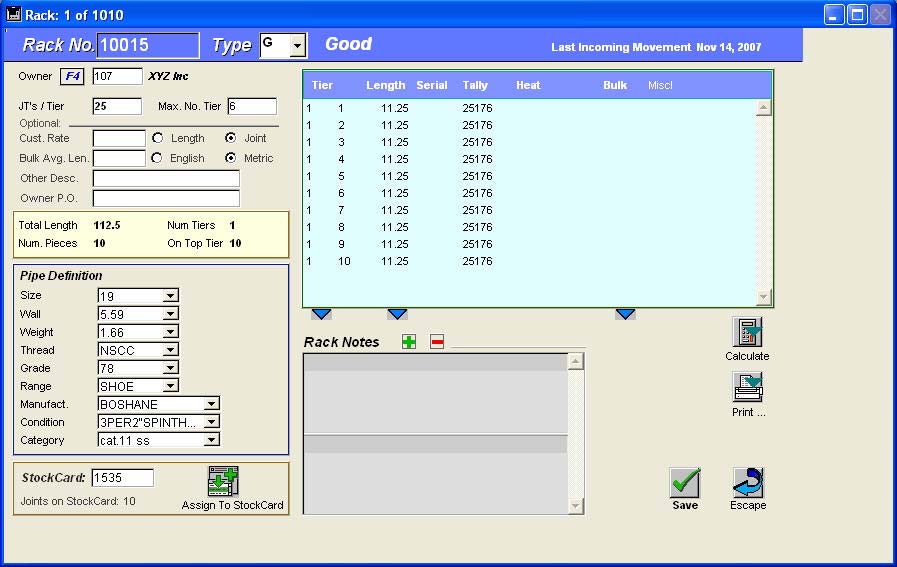Click the Serial column header
897x567 pixels.
tap(432, 85)
